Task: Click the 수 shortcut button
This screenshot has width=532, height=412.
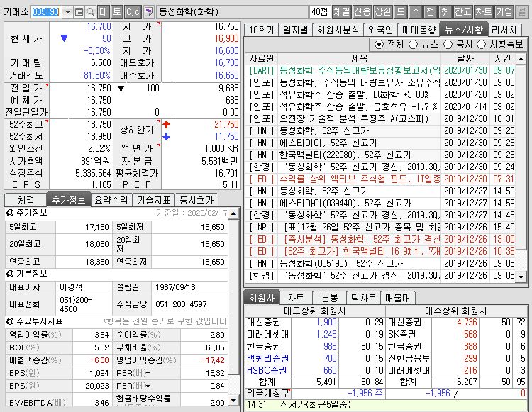Action: (416, 12)
